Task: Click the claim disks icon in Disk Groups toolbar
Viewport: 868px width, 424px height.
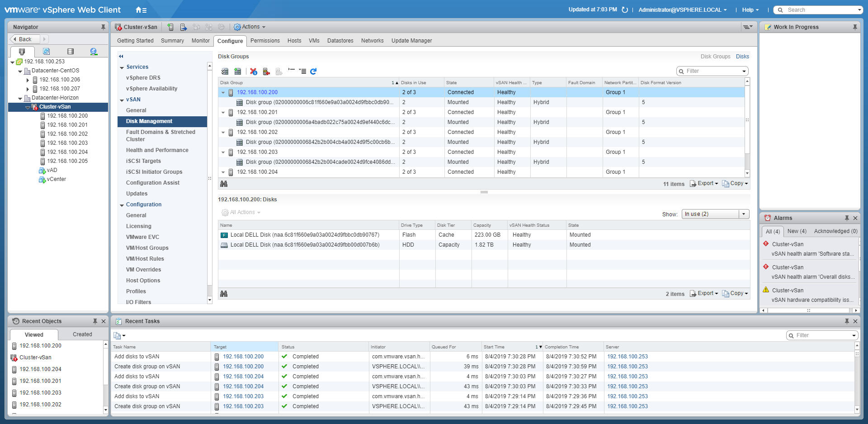Action: [225, 71]
